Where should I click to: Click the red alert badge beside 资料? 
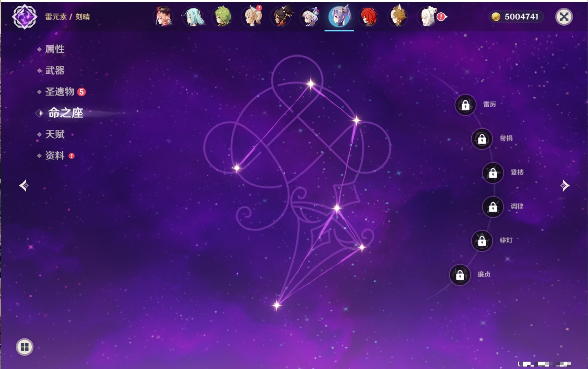[72, 156]
